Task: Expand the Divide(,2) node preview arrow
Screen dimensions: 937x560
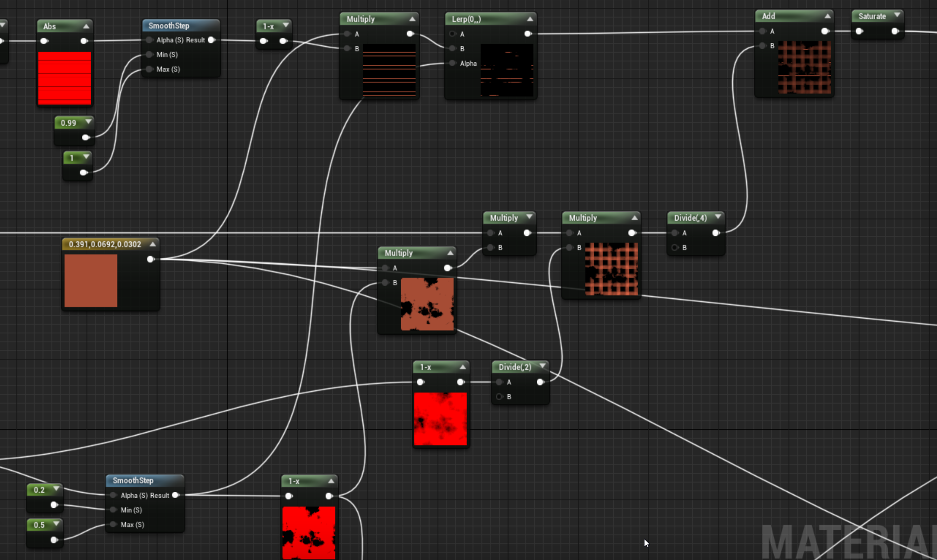Action: pyautogui.click(x=543, y=366)
